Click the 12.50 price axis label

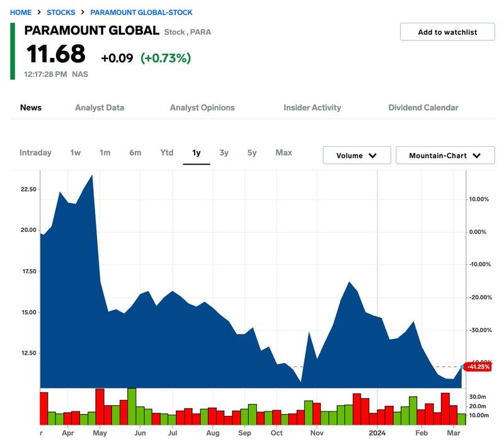tap(29, 353)
